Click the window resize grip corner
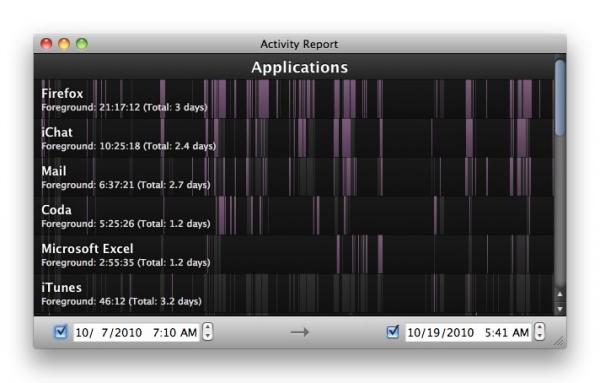This screenshot has height=383, width=600. pos(560,341)
